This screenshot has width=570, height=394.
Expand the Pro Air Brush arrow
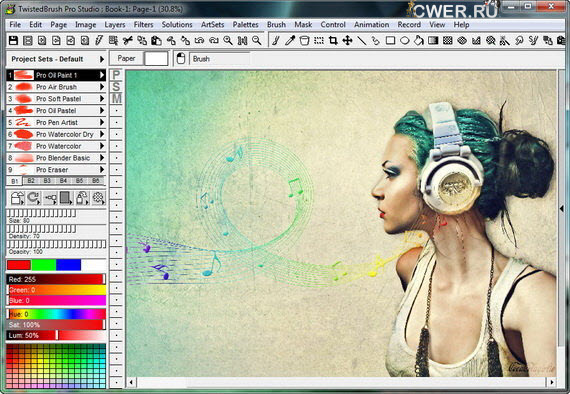102,87
